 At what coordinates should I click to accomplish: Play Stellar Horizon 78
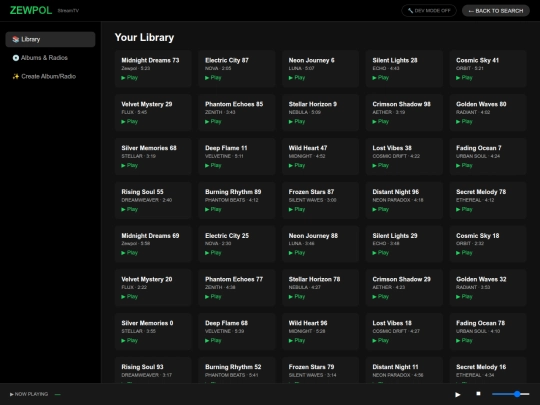pyautogui.click(x=297, y=297)
